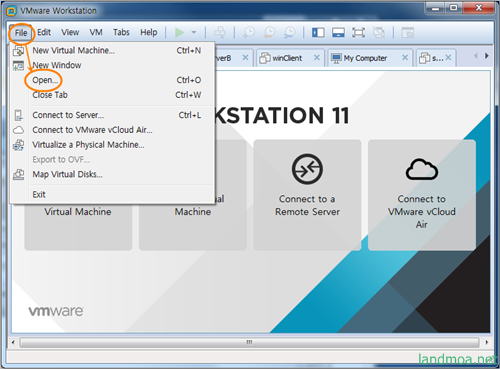Close the truncated s... tab

click(x=448, y=58)
